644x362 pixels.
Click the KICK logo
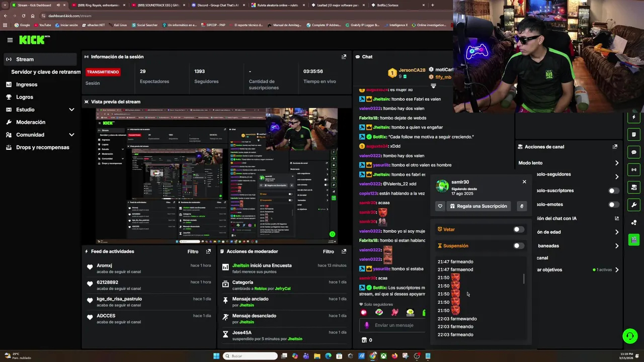pyautogui.click(x=33, y=40)
